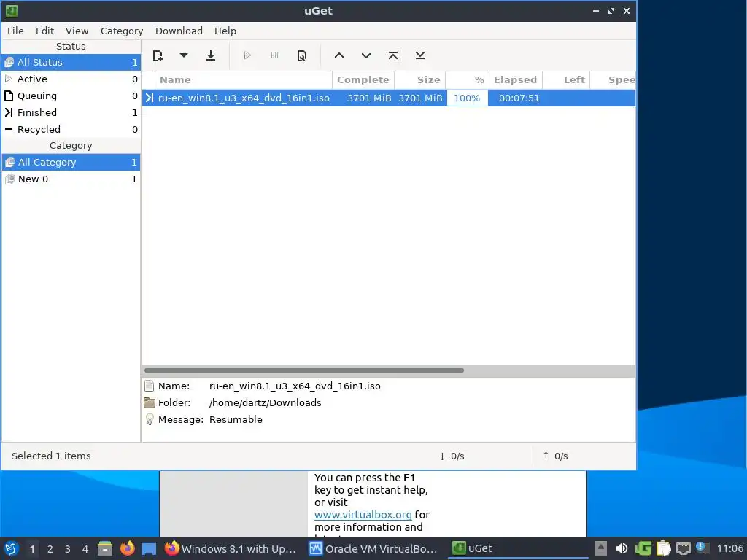Viewport: 747px width, 560px height.
Task: Open the View menu
Action: tap(77, 31)
